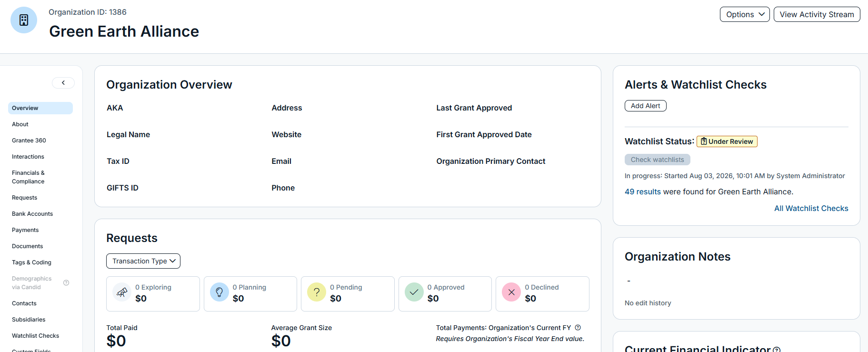
Task: Click the First Grant Approved Date label
Action: pos(484,135)
